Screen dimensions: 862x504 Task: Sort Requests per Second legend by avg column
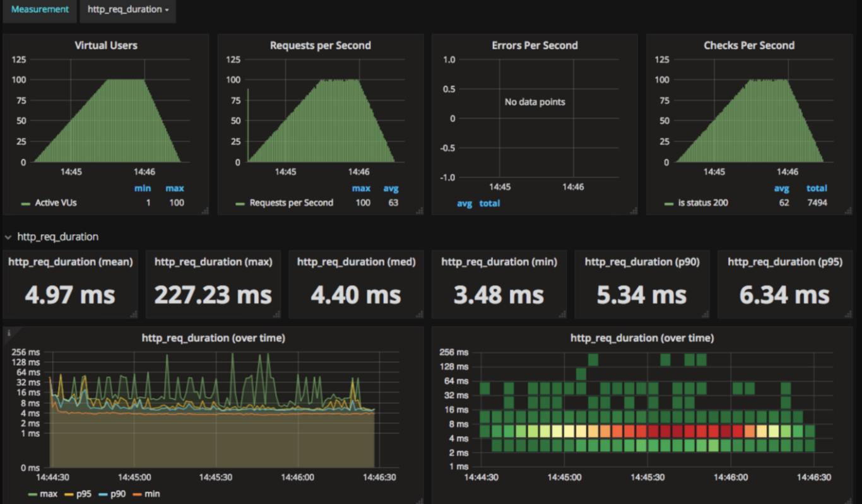(x=391, y=188)
